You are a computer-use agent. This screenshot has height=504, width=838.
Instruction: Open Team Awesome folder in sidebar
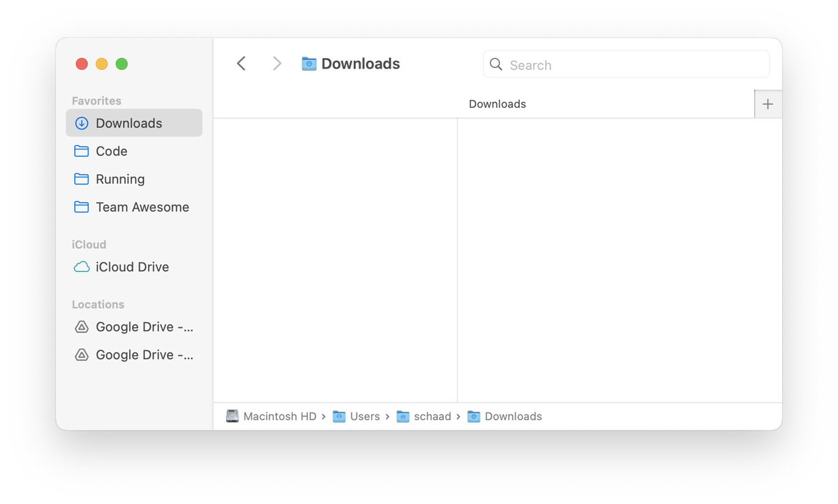[x=134, y=207]
